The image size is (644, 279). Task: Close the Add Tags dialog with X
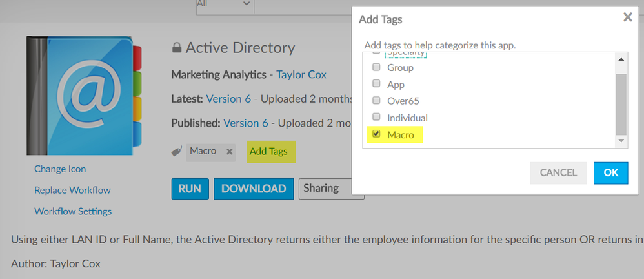[627, 18]
